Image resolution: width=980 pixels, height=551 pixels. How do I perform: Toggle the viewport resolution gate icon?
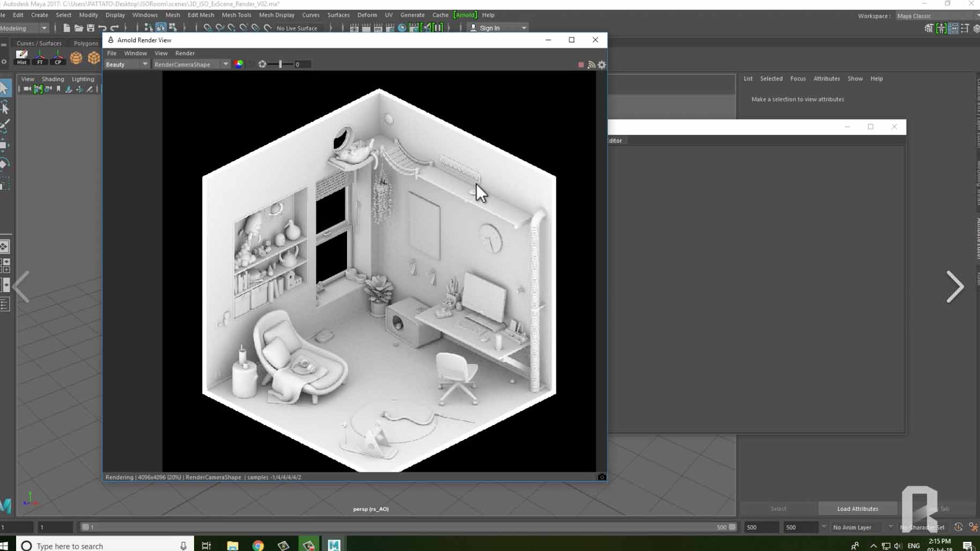[x=38, y=89]
